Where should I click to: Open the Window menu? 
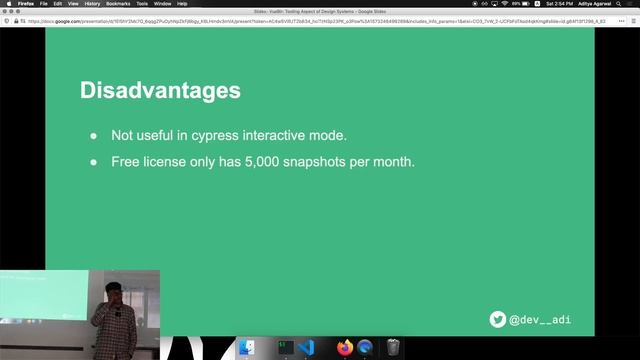coord(162,4)
